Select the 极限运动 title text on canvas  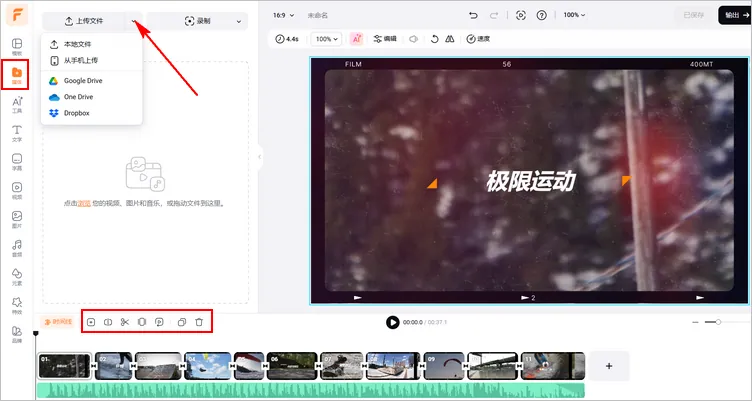click(530, 182)
